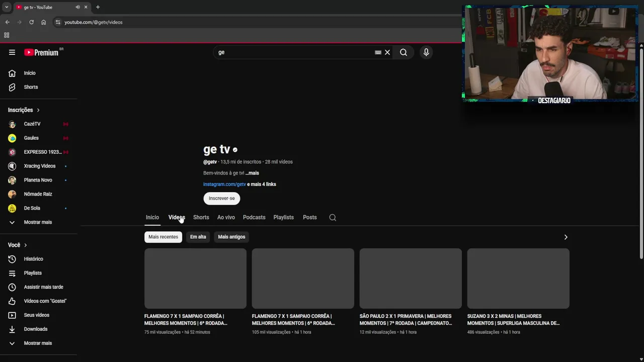644x362 pixels.
Task: Select the Vídeos tab
Action: tap(177, 218)
